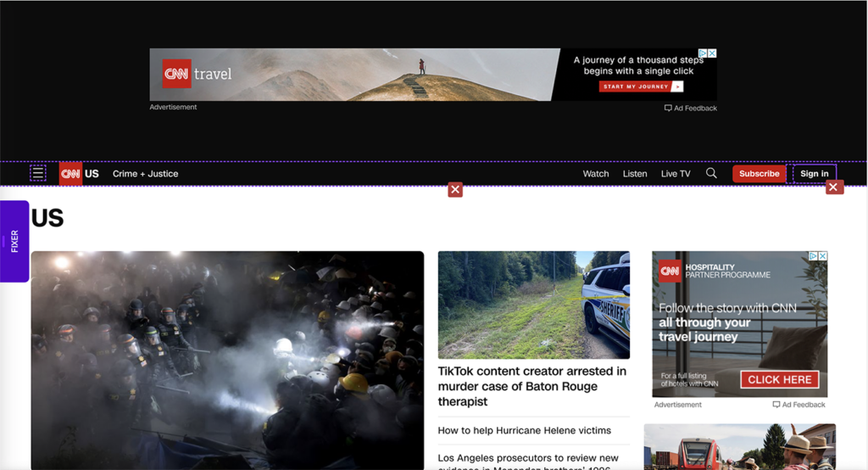Open the TikTok content creator arrested headline
The width and height of the screenshot is (868, 470).
pyautogui.click(x=532, y=386)
